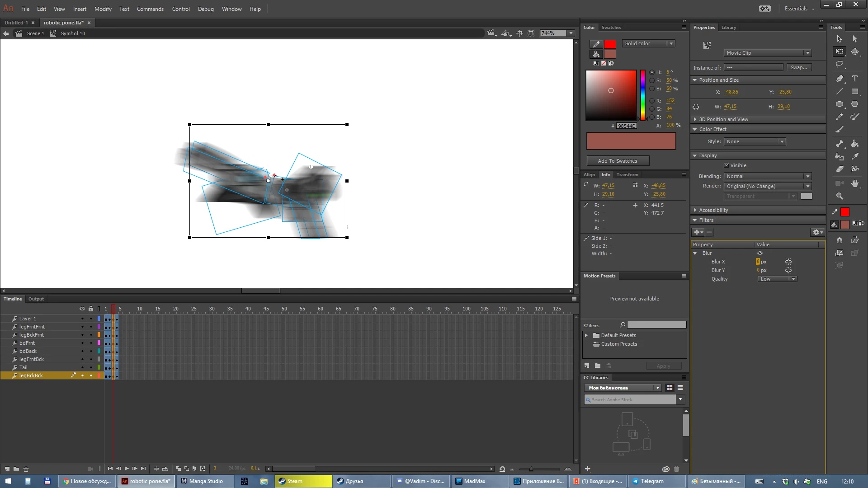
Task: Choose the Bone tool
Action: point(840,144)
